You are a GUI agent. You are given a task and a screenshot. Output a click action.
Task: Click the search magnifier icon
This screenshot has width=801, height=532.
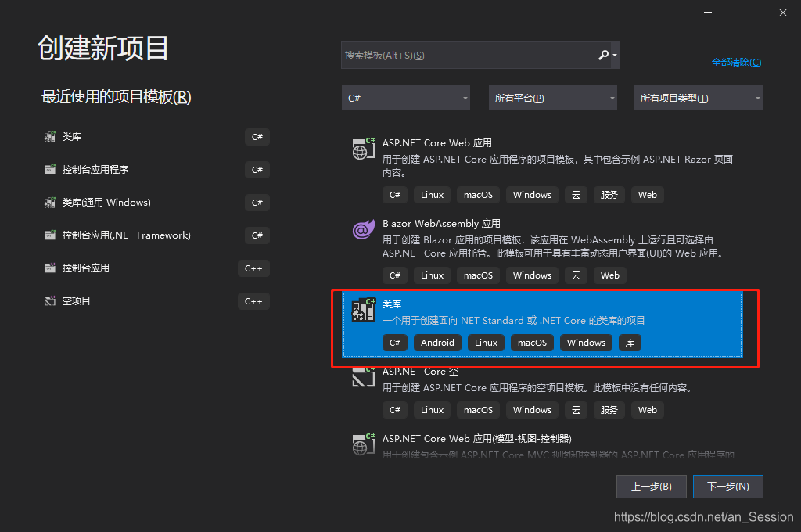click(x=603, y=55)
